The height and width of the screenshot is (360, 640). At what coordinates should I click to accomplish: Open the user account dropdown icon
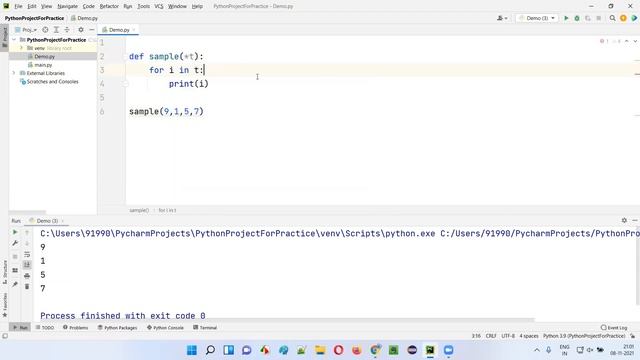[x=502, y=18]
